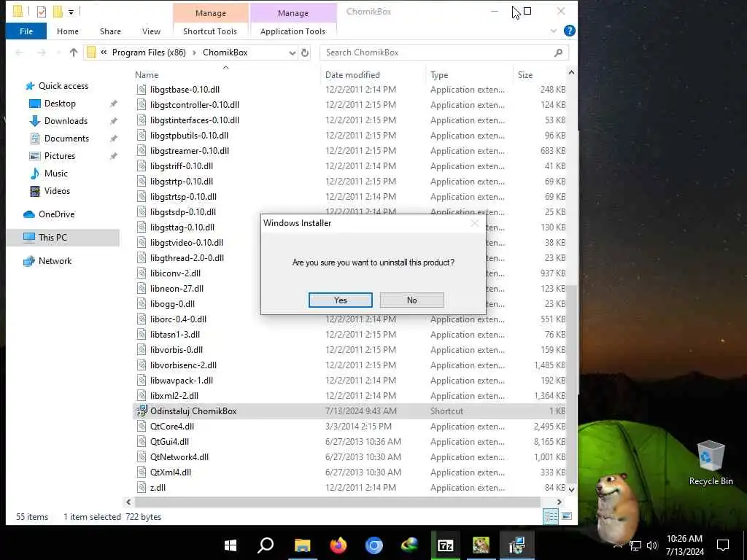Sort by the Type column header
Image resolution: width=747 pixels, height=560 pixels.
(438, 75)
